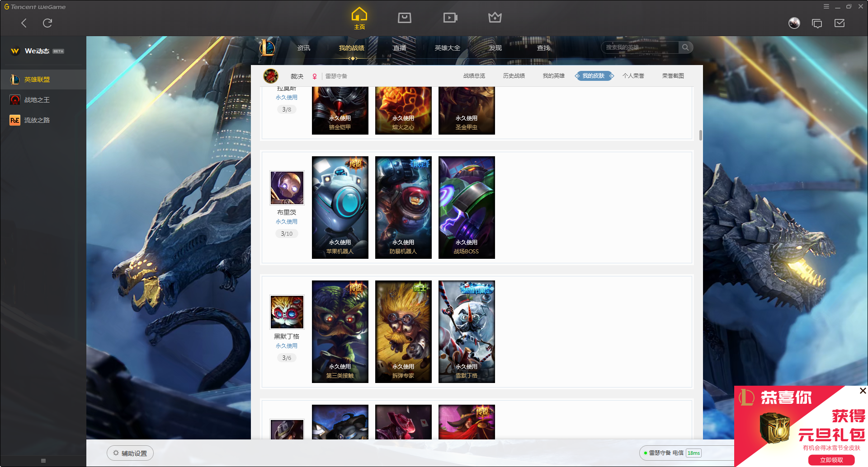The height and width of the screenshot is (467, 868).
Task: Click the 黑默丁格 champion name
Action: point(287,336)
